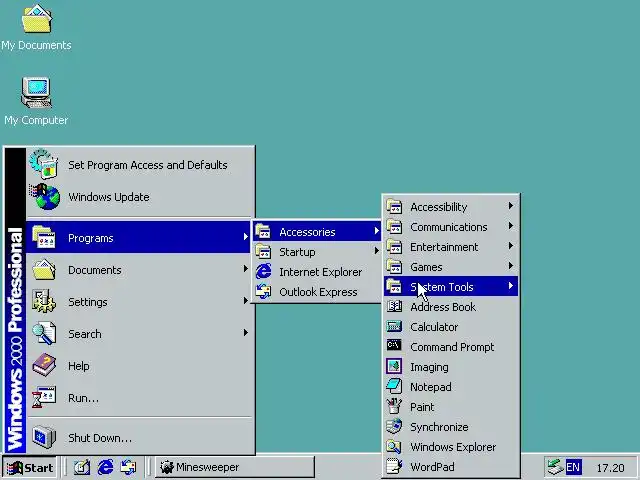Viewport: 640px width, 480px height.
Task: Click the Help book icon
Action: pos(44,365)
